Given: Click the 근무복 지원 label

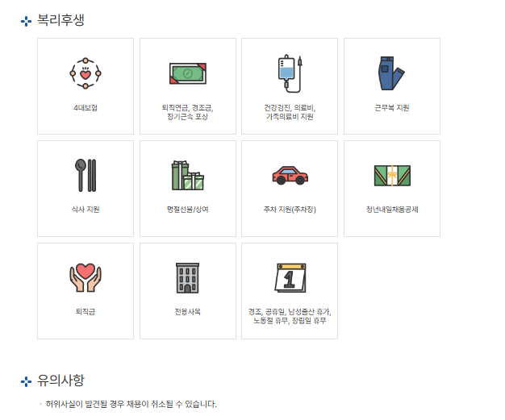Looking at the screenshot, I should click(392, 108).
